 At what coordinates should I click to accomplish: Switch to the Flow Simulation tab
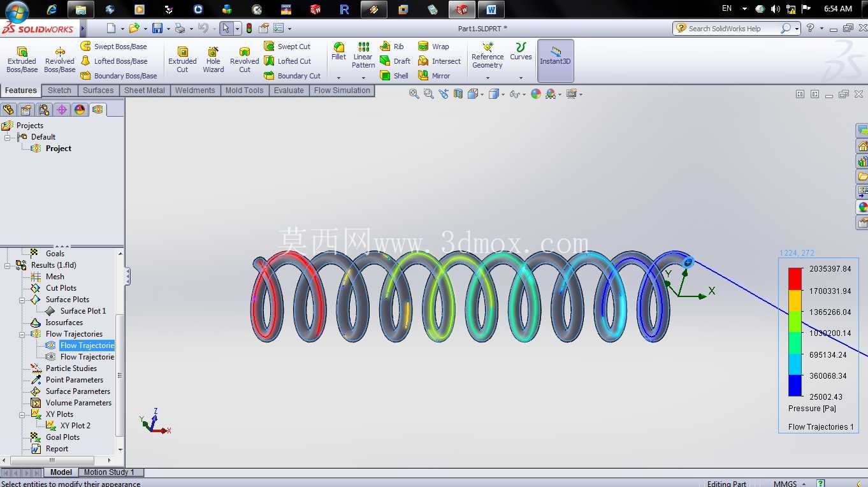point(342,91)
